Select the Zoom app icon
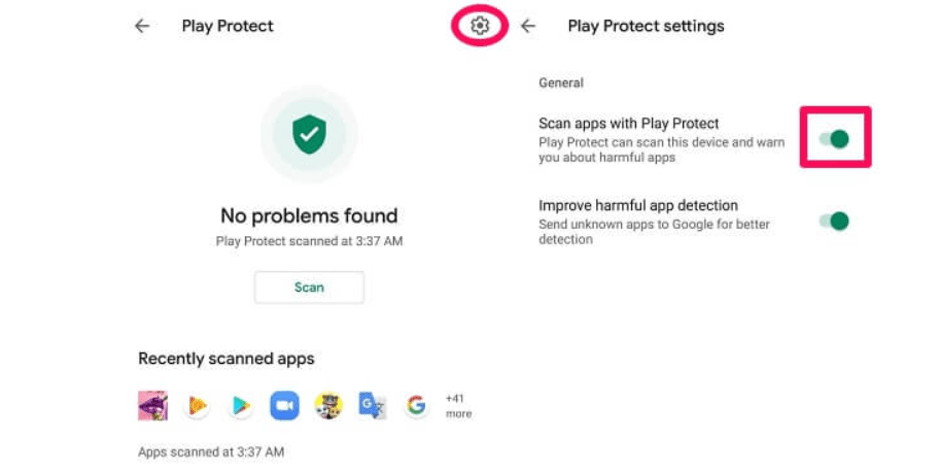The width and height of the screenshot is (941, 472). [284, 405]
